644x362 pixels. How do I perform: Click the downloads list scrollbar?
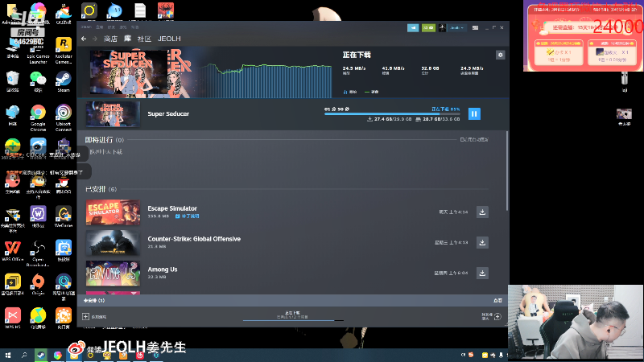[507, 171]
